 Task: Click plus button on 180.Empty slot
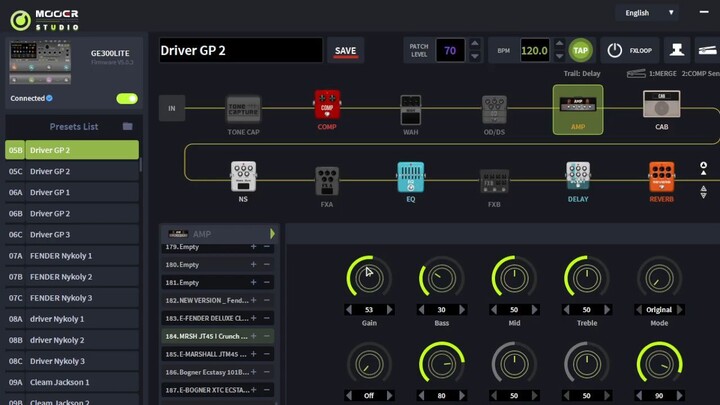pos(253,264)
